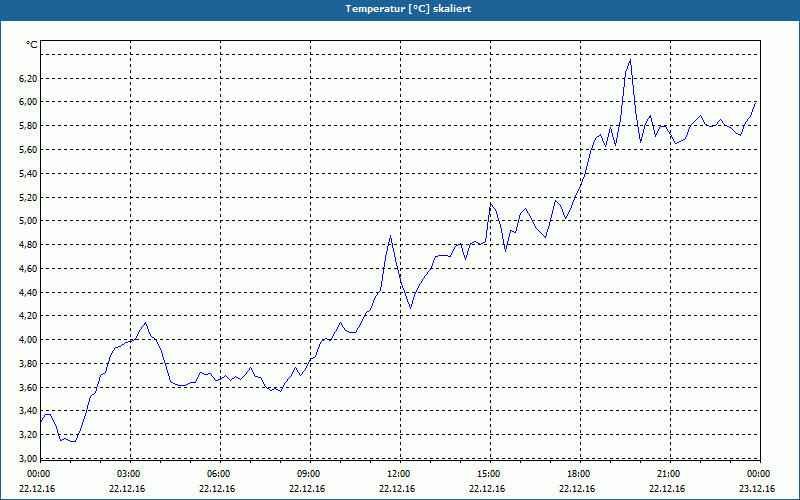Select the 5,40 y-axis label

(29, 173)
